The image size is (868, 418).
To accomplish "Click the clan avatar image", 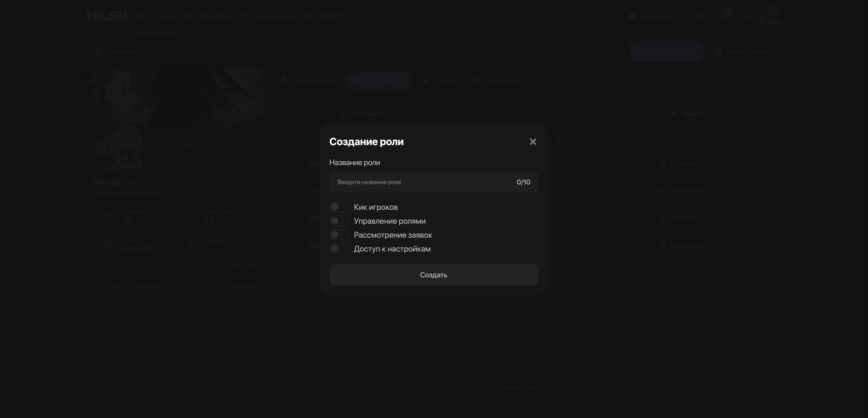I will point(118,147).
